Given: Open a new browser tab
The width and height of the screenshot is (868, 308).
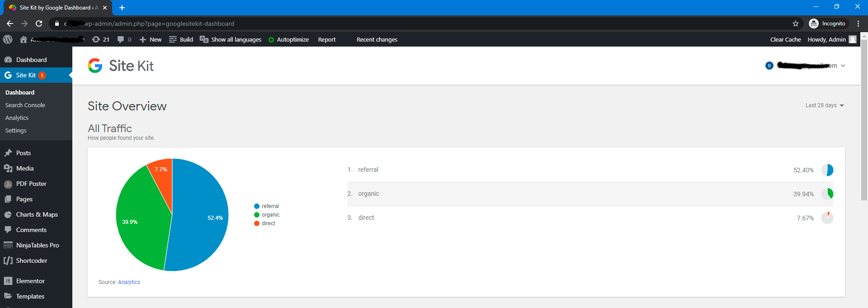Looking at the screenshot, I should coord(122,8).
